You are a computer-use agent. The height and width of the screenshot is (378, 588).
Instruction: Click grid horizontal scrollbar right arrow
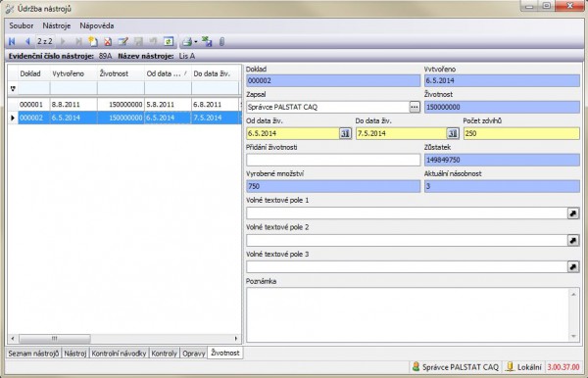coord(236,338)
